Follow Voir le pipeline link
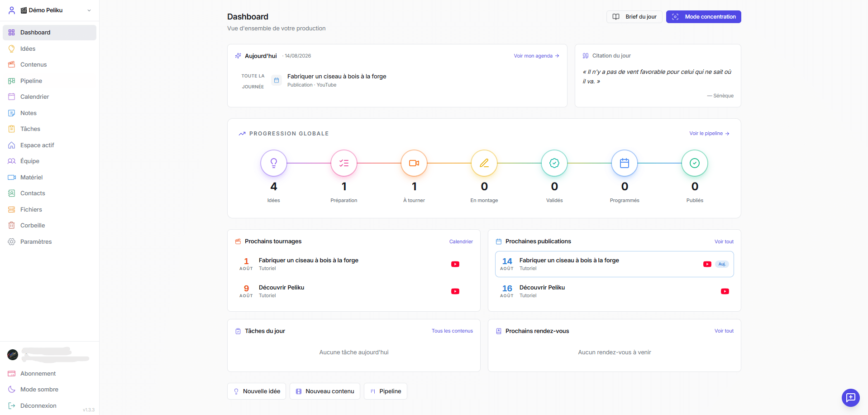Image resolution: width=868 pixels, height=415 pixels. point(709,133)
